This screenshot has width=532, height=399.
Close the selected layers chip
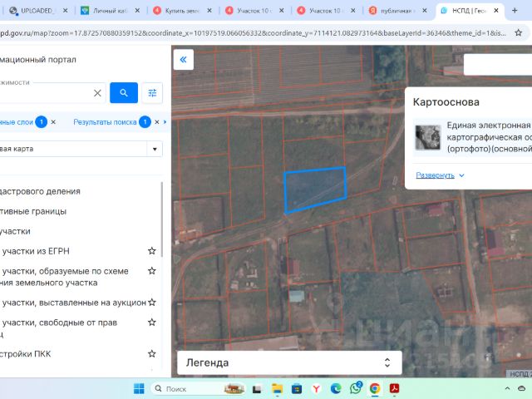[53, 122]
